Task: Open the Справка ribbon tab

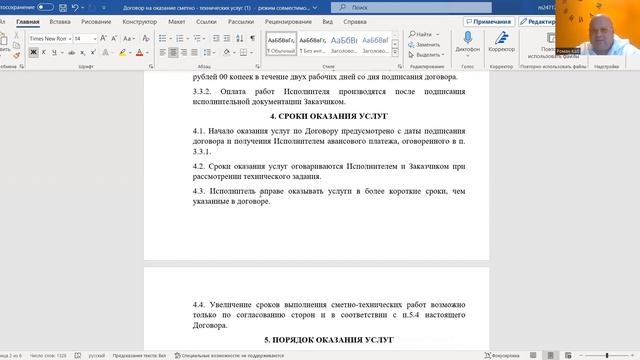Action: (355, 22)
